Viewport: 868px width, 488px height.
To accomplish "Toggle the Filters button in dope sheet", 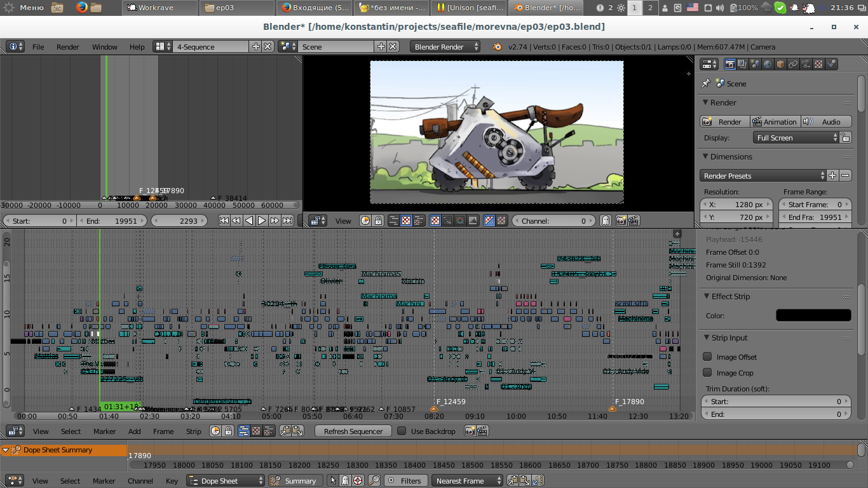I will [405, 481].
